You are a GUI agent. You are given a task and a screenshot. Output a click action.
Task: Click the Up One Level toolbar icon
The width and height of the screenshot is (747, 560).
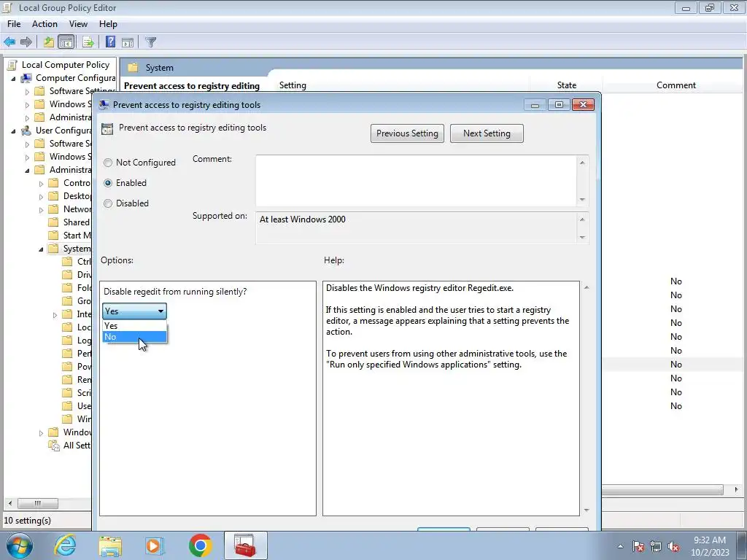[49, 42]
